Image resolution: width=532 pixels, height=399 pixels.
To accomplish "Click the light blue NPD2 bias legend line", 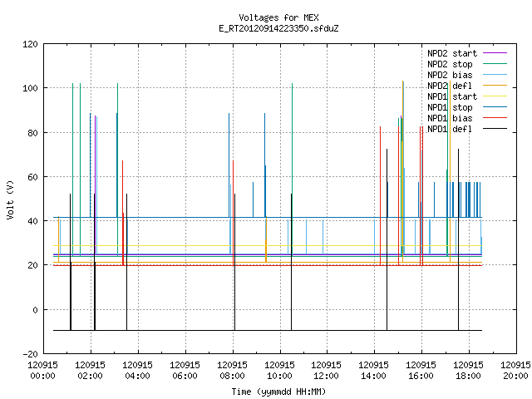I will click(x=495, y=75).
